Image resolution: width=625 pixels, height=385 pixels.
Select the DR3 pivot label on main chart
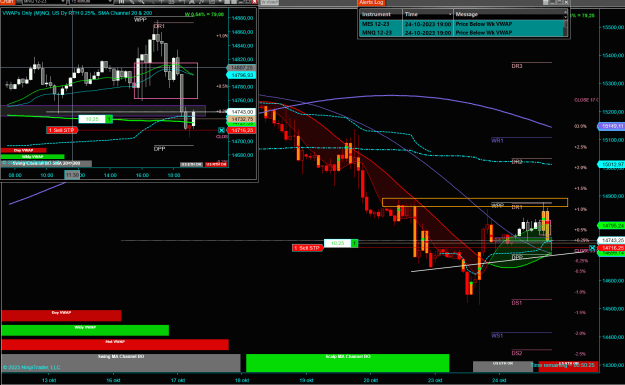point(517,66)
